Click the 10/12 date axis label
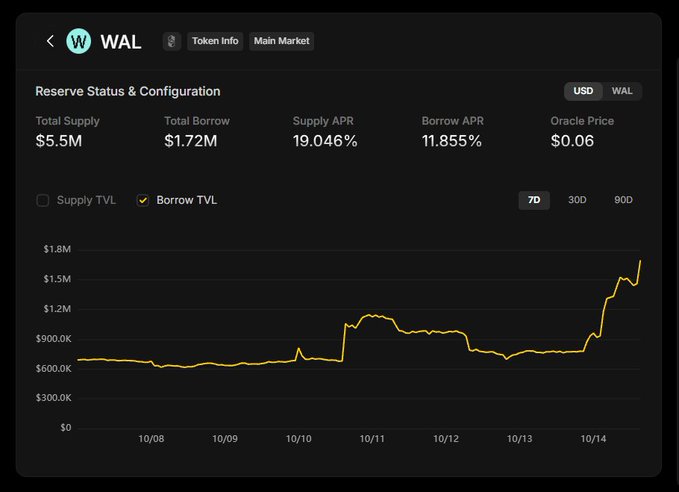Image resolution: width=679 pixels, height=492 pixels. [x=446, y=439]
